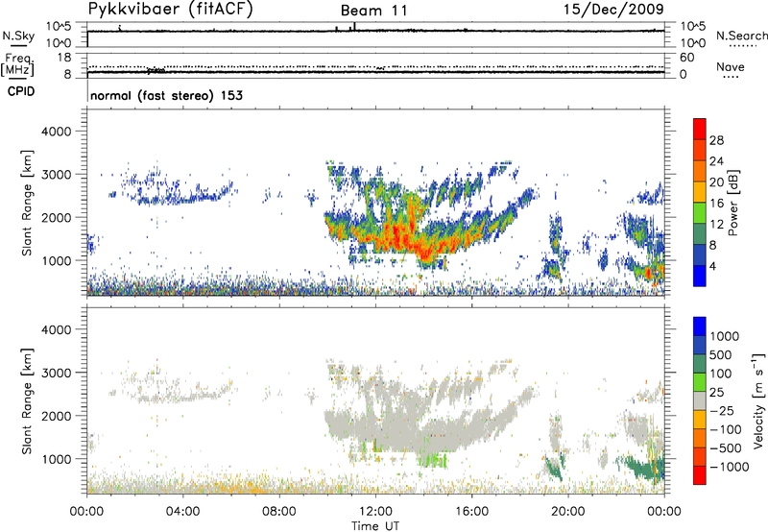Click the 'CPID' label
Viewport: 768px width, 532px height.
tap(21, 91)
